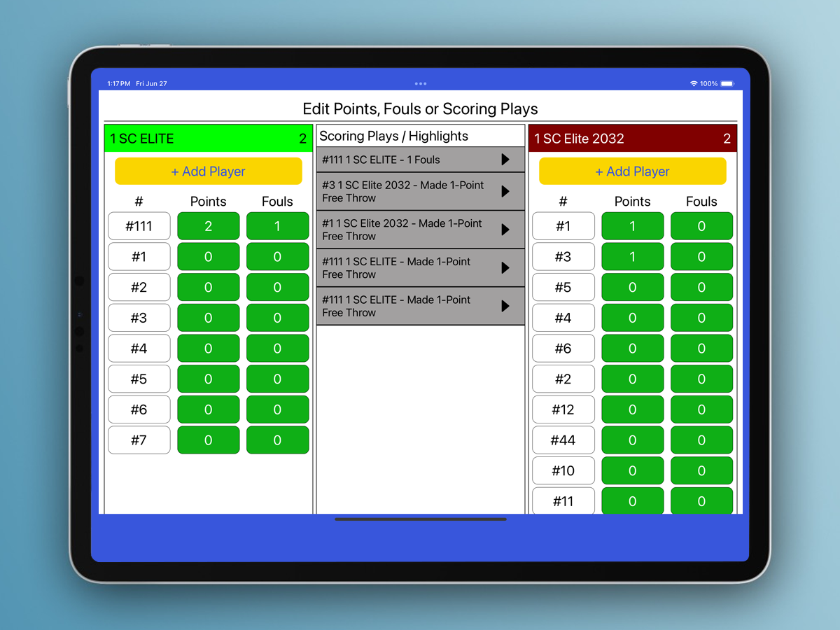Expand the #1 1 SC Elite 2032 free throw arrow
840x630 pixels.
505,230
